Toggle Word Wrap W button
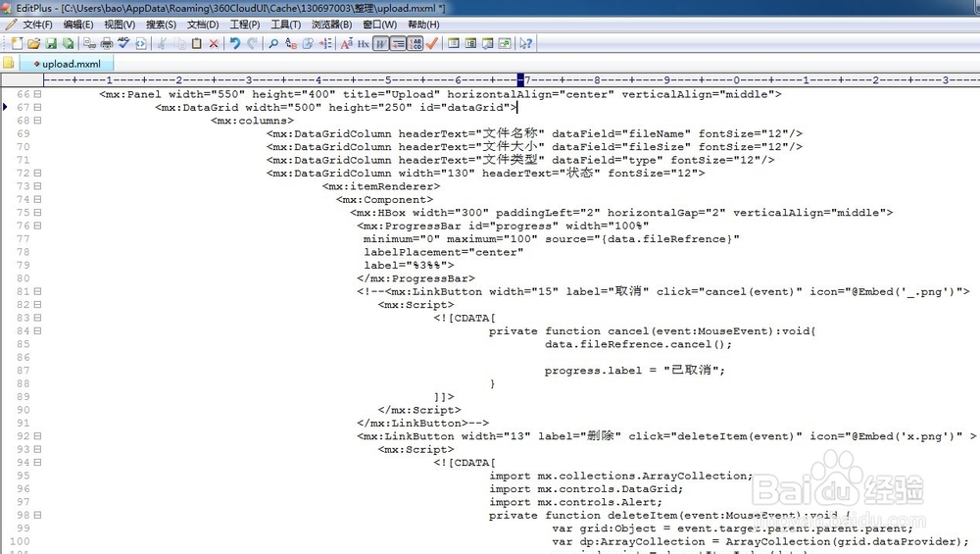This screenshot has width=980, height=554. (380, 43)
